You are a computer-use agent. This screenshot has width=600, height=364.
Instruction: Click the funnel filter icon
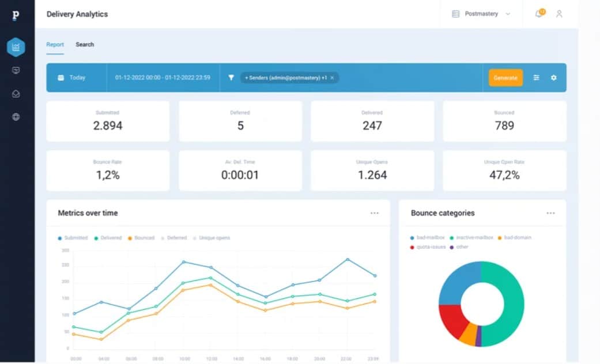[x=231, y=78]
